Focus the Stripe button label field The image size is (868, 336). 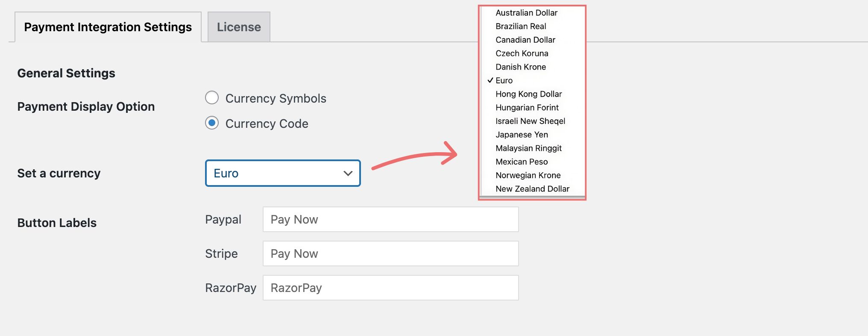[390, 253]
